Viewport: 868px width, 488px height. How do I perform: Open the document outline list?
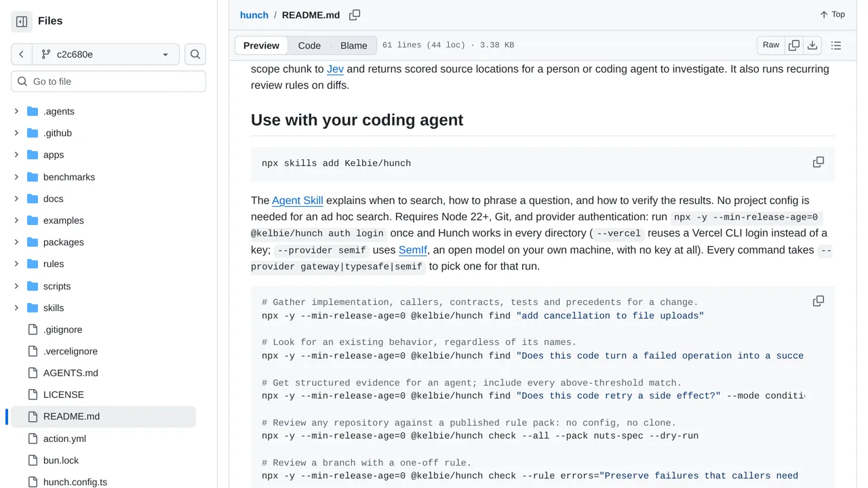(836, 45)
